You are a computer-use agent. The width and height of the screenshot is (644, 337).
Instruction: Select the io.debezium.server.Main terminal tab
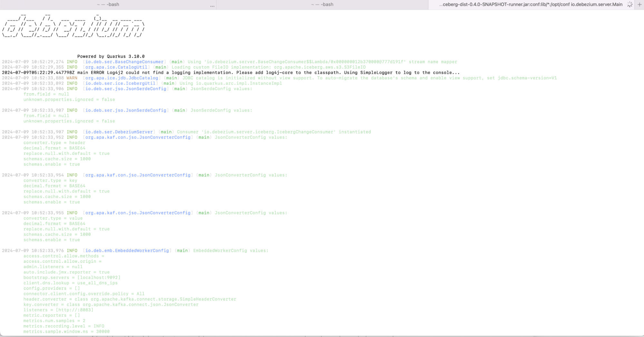tap(531, 5)
